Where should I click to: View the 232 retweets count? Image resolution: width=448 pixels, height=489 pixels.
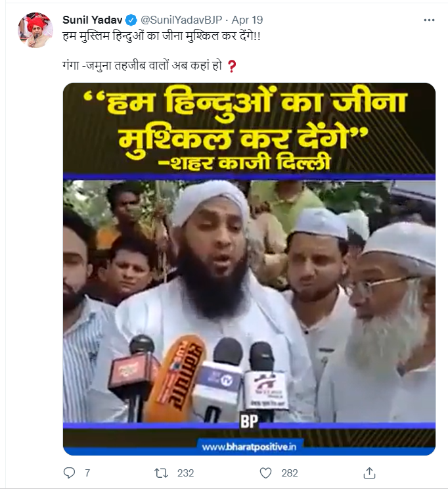coord(185,473)
